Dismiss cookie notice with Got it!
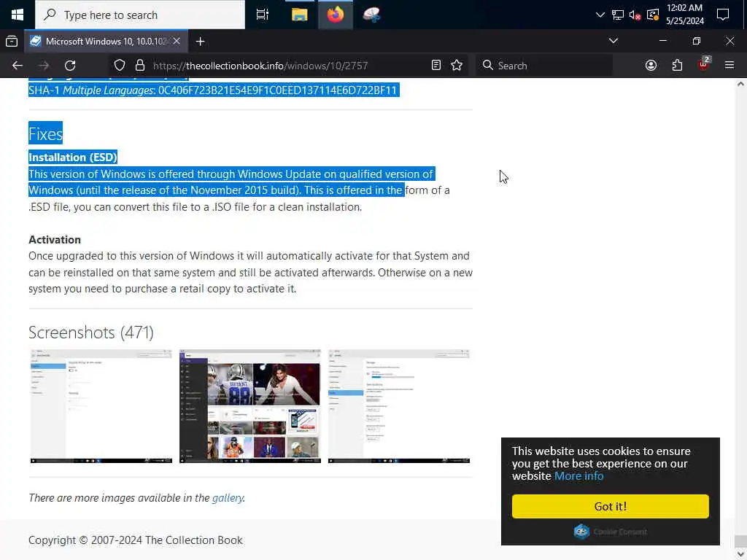The image size is (747, 560). 611,506
